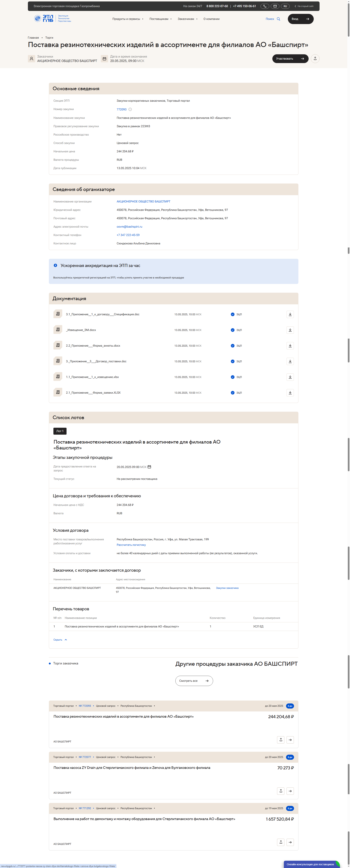Click the ЭТП ГПБ logo
This screenshot has height=868, width=350.
coord(53,19)
